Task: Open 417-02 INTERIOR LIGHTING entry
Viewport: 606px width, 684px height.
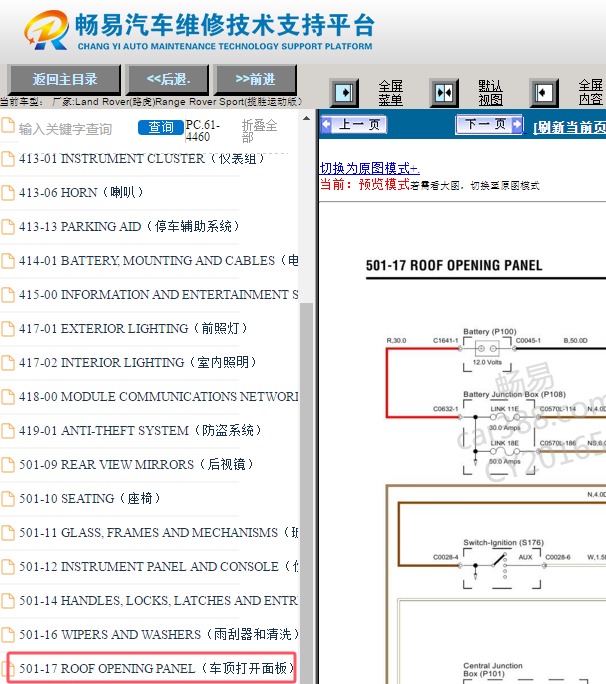Action: coord(137,363)
